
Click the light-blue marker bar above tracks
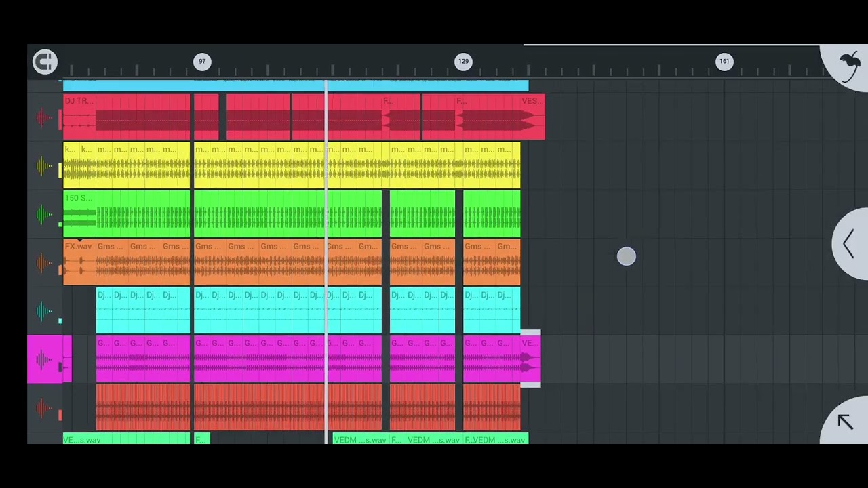296,85
